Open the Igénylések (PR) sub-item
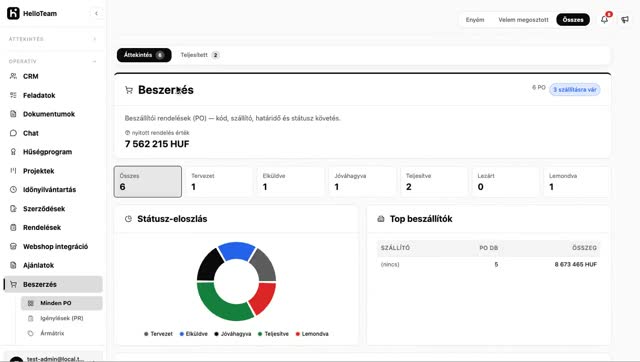 coord(61,318)
